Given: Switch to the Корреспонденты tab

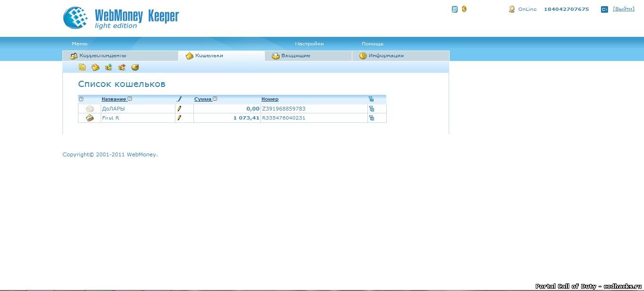Looking at the screenshot, I should [120, 56].
